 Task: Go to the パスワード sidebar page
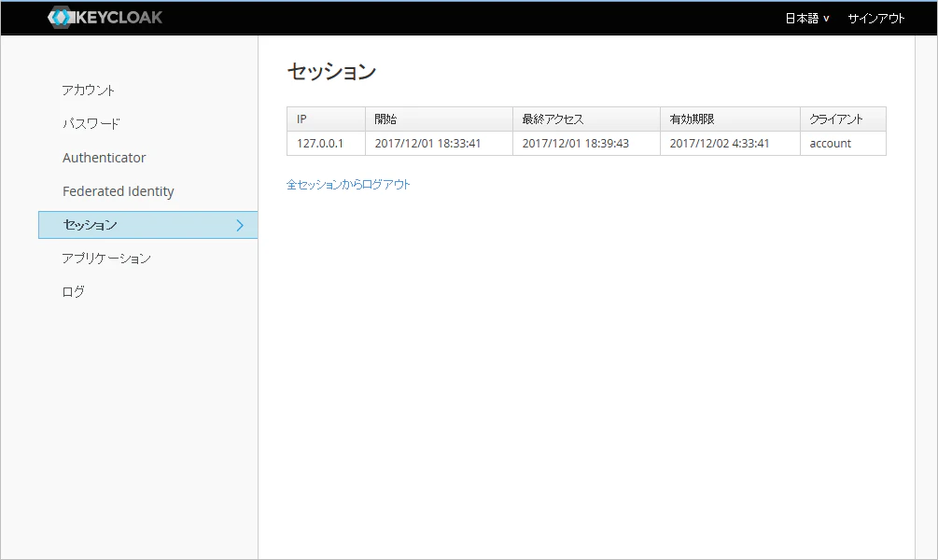click(91, 124)
